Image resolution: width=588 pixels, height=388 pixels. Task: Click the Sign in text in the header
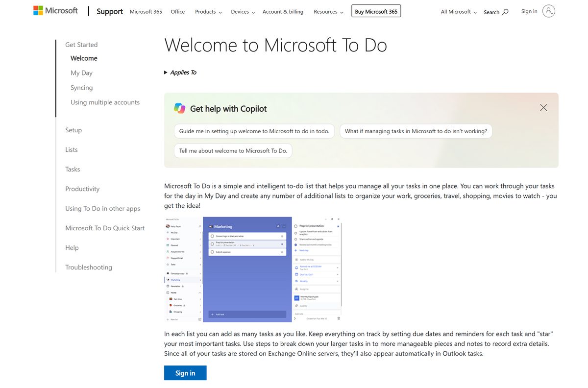pyautogui.click(x=529, y=11)
